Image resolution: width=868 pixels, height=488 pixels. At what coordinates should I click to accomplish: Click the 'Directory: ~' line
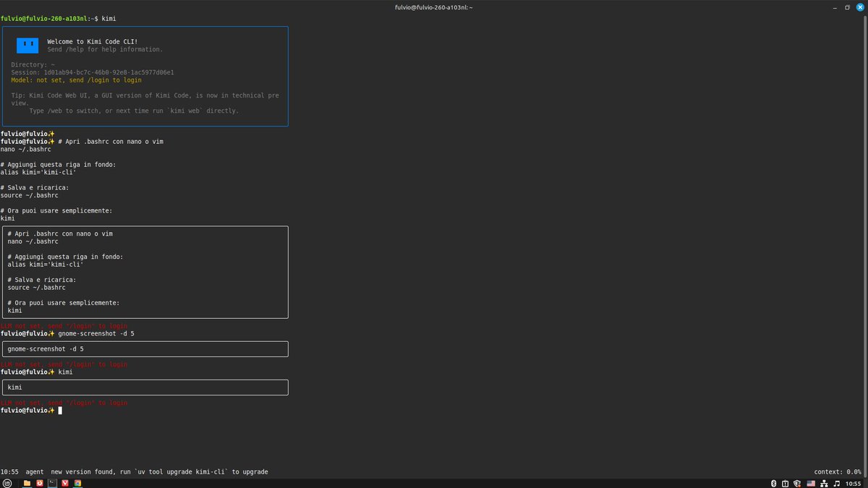(33, 65)
